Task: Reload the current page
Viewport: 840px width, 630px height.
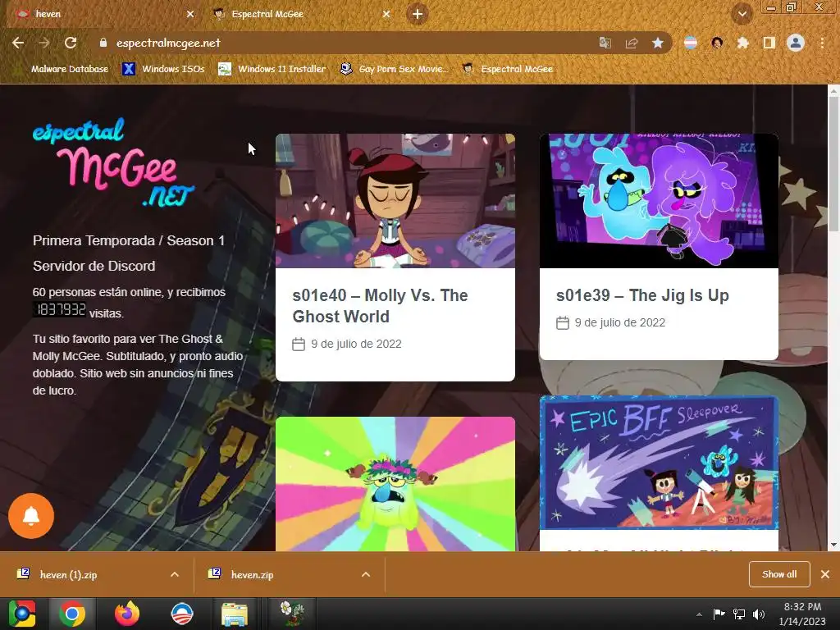Action: (x=71, y=43)
